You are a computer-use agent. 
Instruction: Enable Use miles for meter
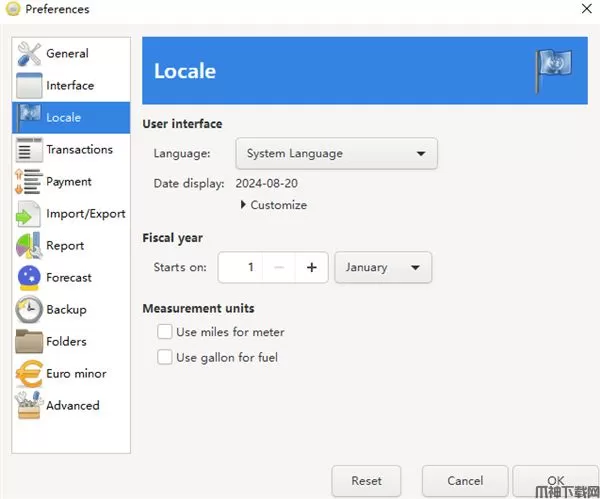pos(165,332)
